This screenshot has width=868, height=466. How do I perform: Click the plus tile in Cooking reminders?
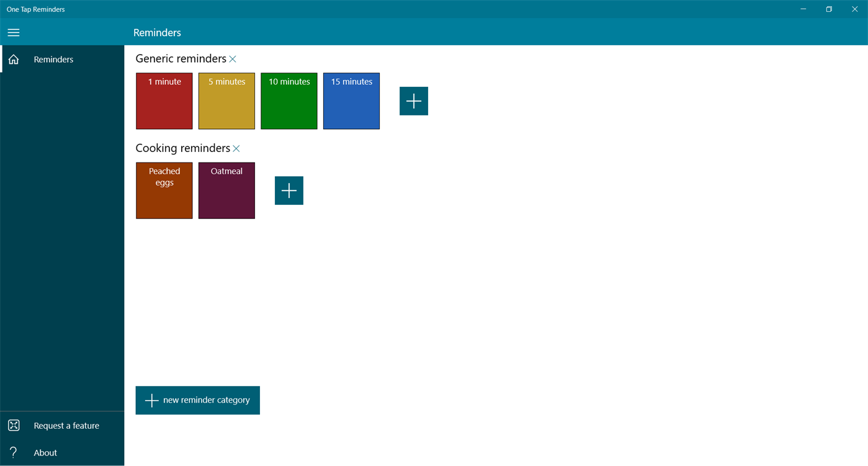(x=289, y=190)
